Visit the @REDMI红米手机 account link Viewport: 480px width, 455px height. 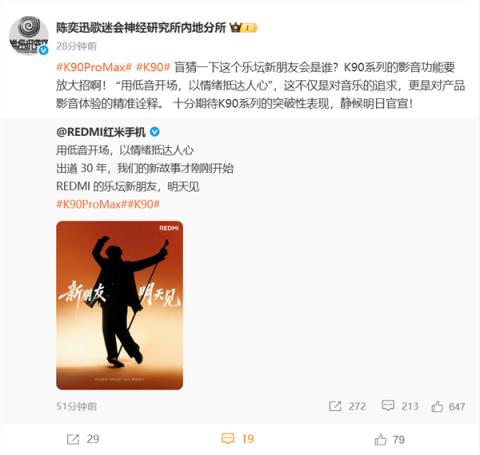(x=101, y=132)
